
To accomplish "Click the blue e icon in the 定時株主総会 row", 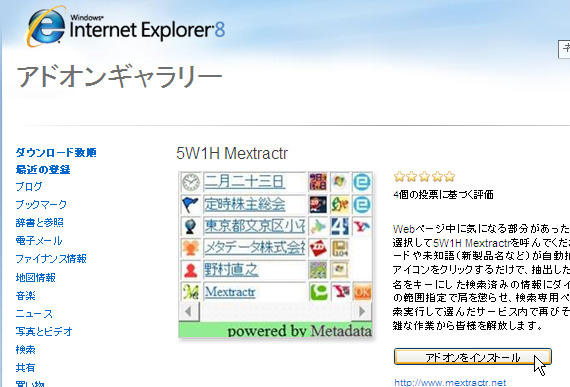I will pyautogui.click(x=362, y=204).
